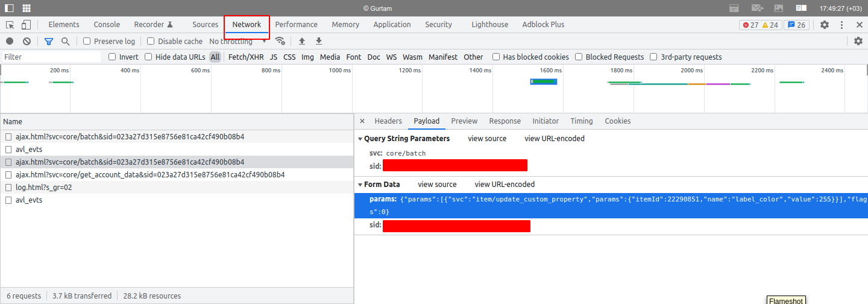Collapse the Query String Parameters section

360,139
